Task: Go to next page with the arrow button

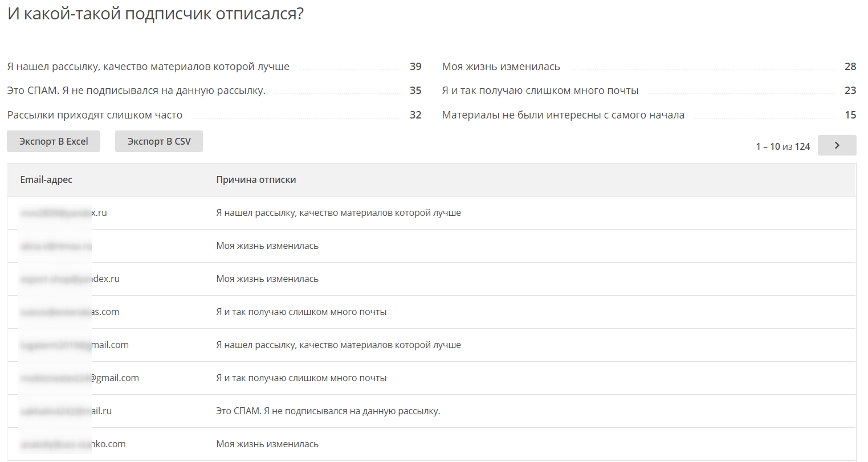Action: point(837,145)
